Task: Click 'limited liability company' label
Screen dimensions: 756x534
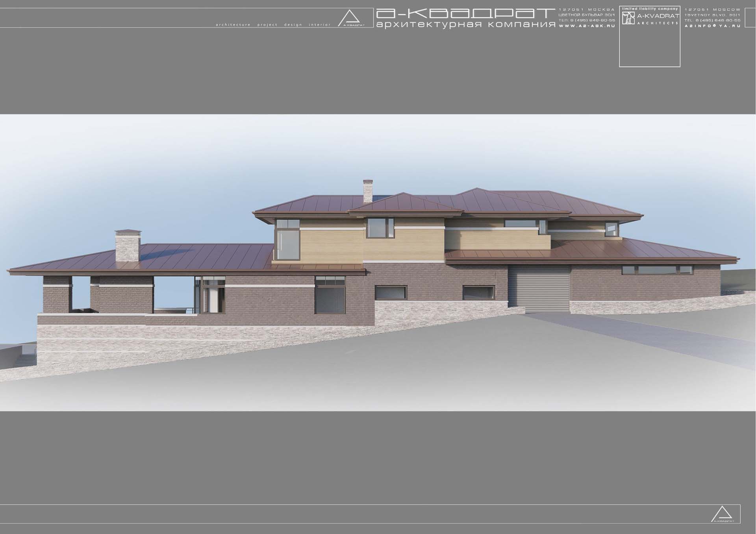Action: 650,9
